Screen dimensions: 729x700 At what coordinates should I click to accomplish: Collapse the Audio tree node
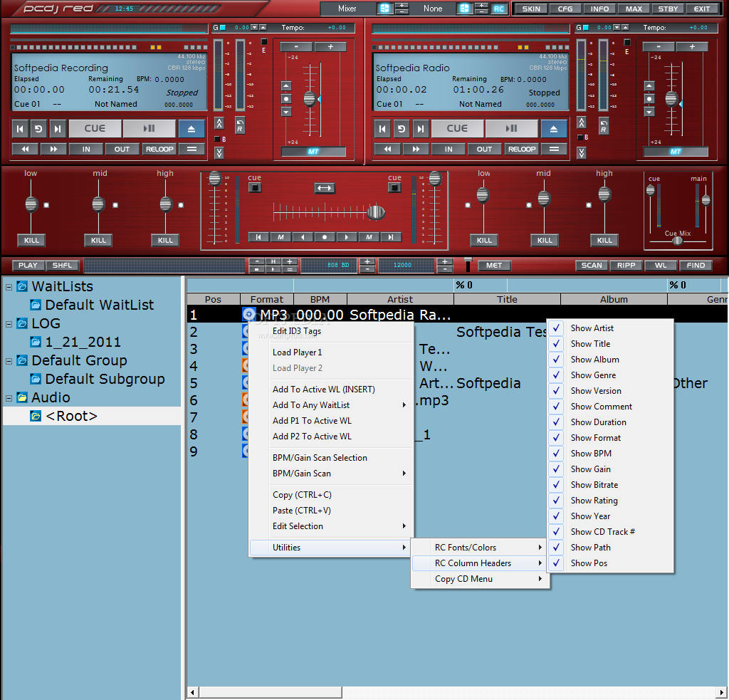[x=9, y=398]
